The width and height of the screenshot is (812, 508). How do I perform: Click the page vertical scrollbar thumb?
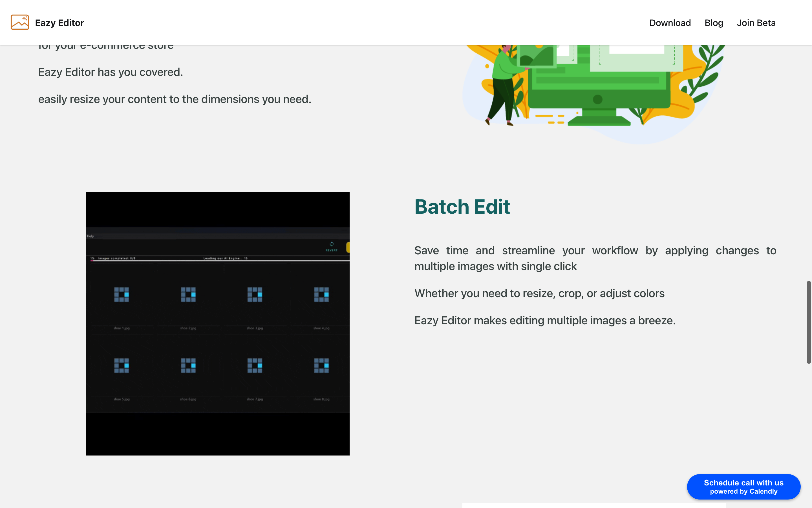(x=809, y=322)
